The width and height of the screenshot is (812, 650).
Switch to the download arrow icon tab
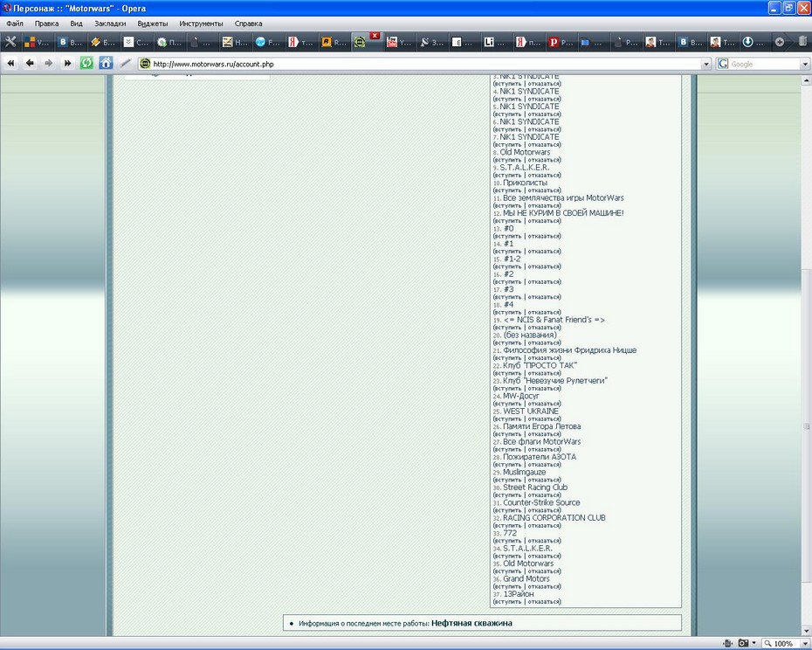pos(754,43)
